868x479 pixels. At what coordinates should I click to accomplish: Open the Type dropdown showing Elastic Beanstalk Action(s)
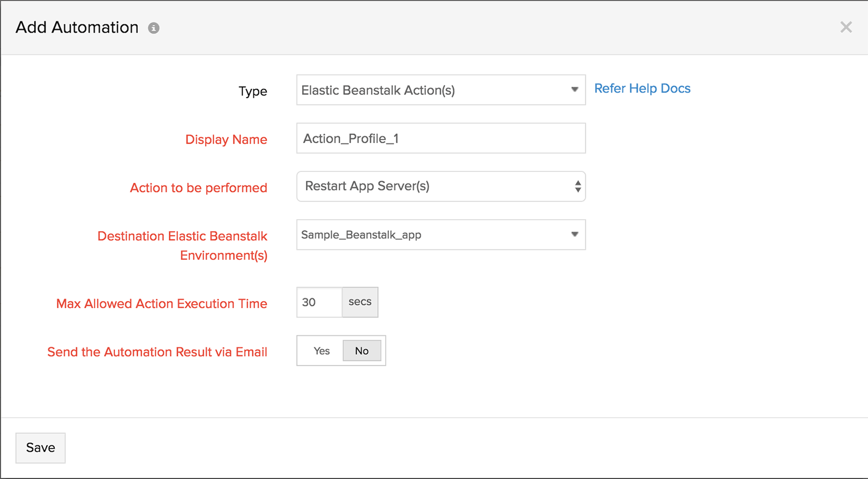click(434, 90)
